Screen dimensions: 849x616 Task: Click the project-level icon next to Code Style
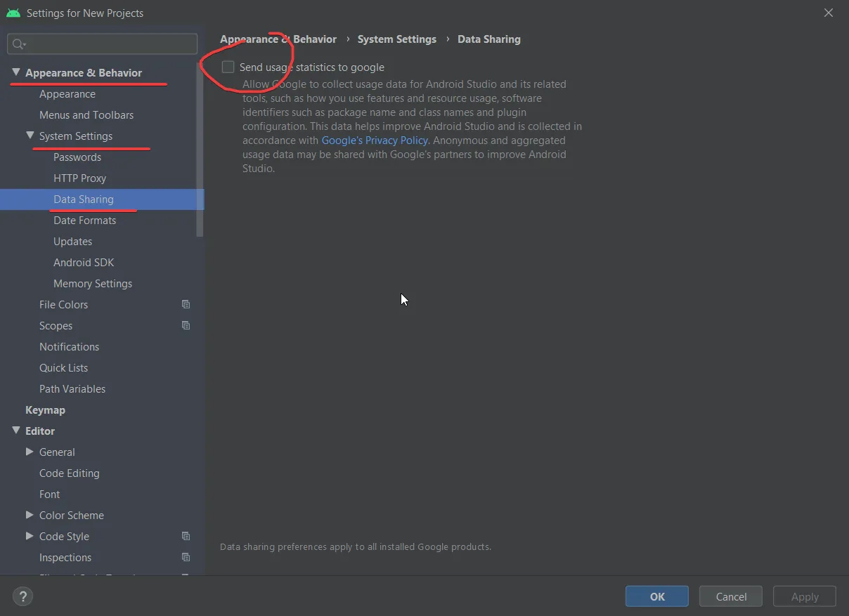coord(186,536)
